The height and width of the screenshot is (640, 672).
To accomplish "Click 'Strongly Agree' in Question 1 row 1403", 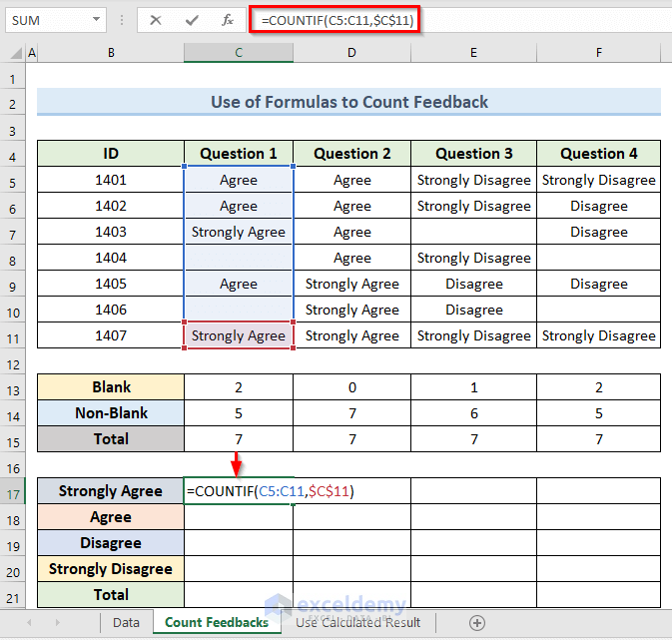I will tap(239, 232).
